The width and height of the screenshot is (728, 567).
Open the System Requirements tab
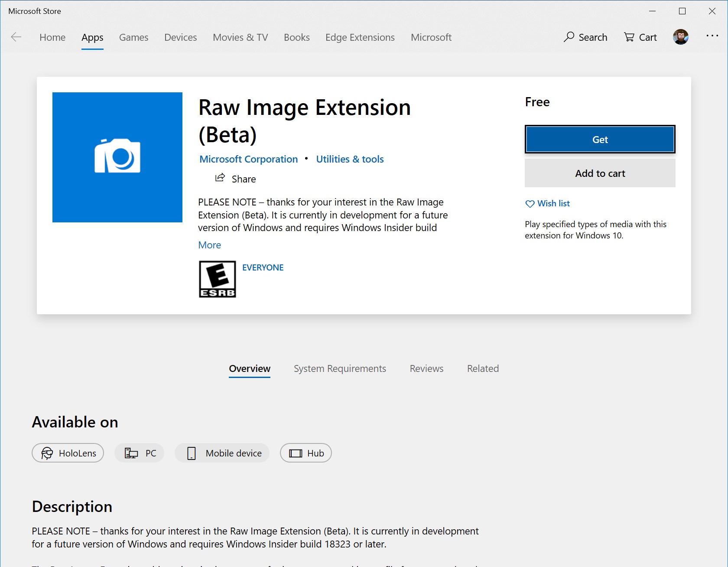click(x=340, y=368)
